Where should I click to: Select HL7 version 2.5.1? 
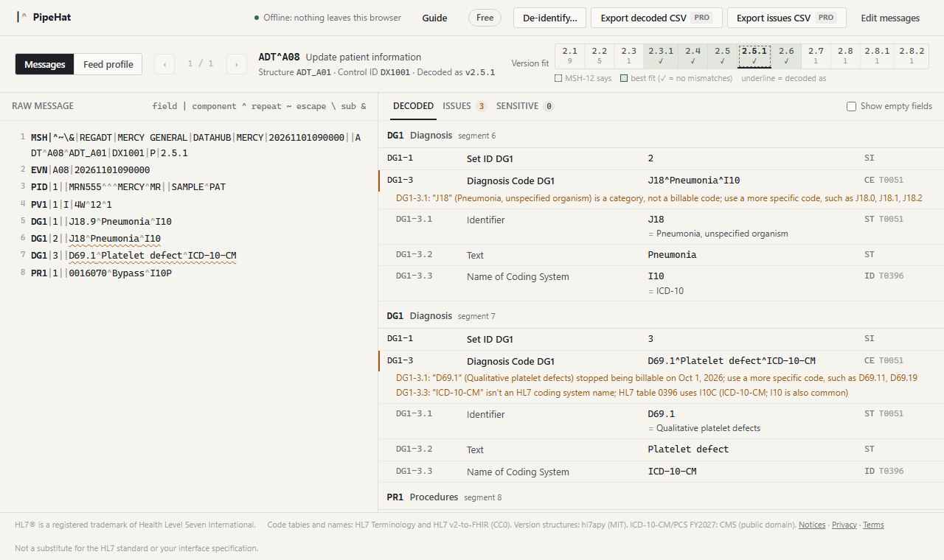click(x=754, y=56)
